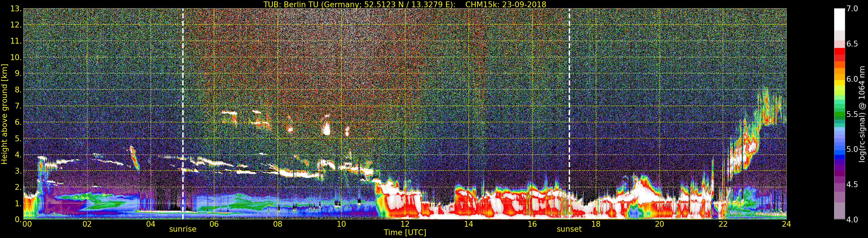The image size is (868, 238).
Task: Click the 'Time [UTC]' axis label
Action: [405, 232]
